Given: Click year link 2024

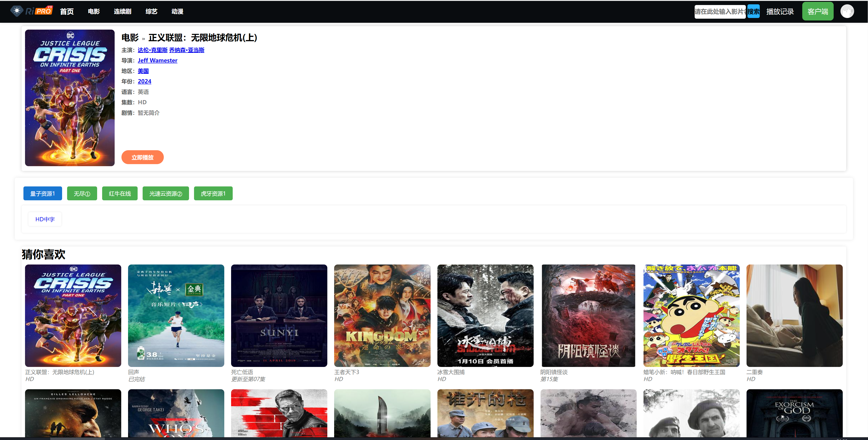Looking at the screenshot, I should [x=144, y=81].
